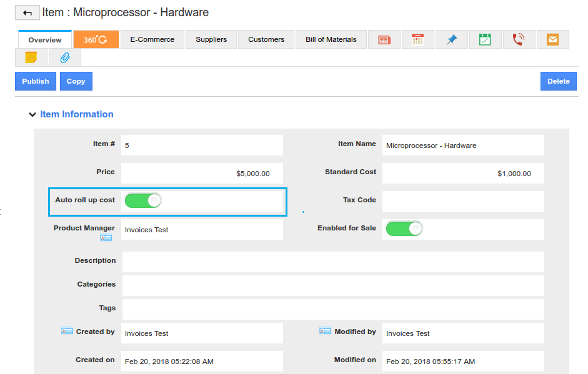The height and width of the screenshot is (374, 588).
Task: Toggle the Auto roll up cost switch
Action: [x=143, y=200]
